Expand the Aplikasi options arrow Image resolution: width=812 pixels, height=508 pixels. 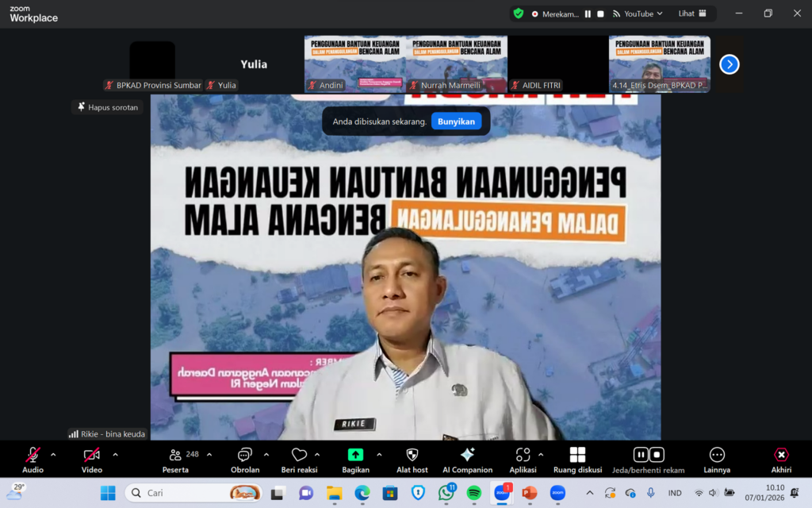[x=541, y=455]
